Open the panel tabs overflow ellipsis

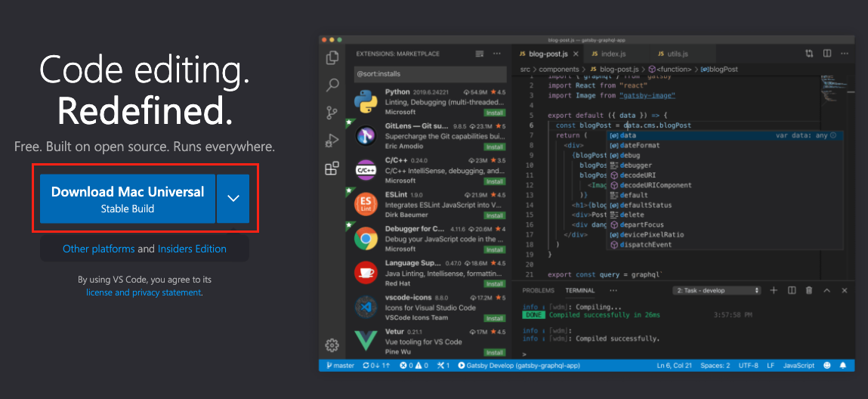click(x=613, y=290)
